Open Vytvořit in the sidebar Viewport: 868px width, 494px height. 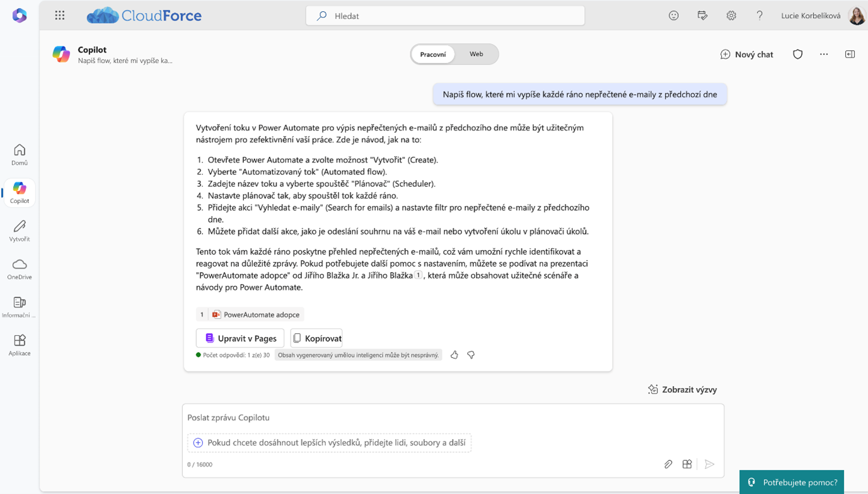tap(20, 231)
